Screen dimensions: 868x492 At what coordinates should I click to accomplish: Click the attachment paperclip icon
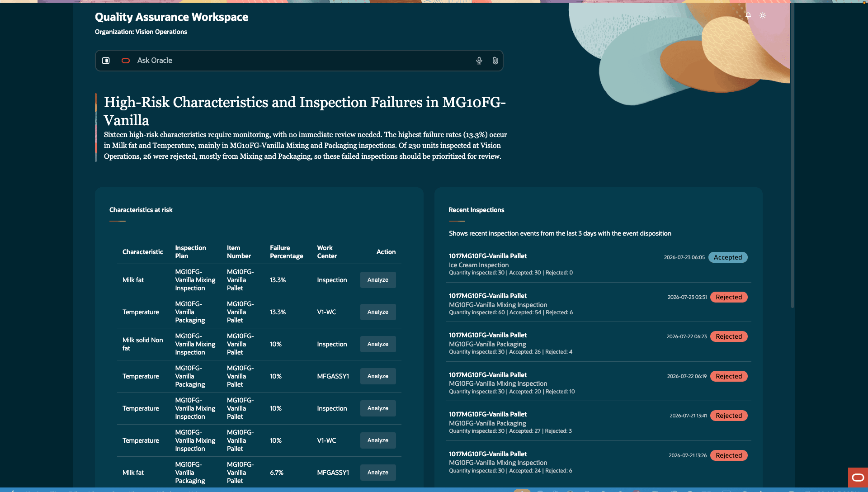pyautogui.click(x=495, y=61)
